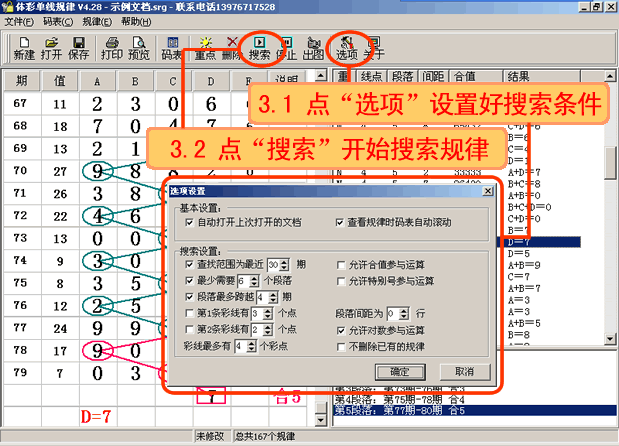Click the 间距 column header
The width and height of the screenshot is (619, 446).
[433, 76]
